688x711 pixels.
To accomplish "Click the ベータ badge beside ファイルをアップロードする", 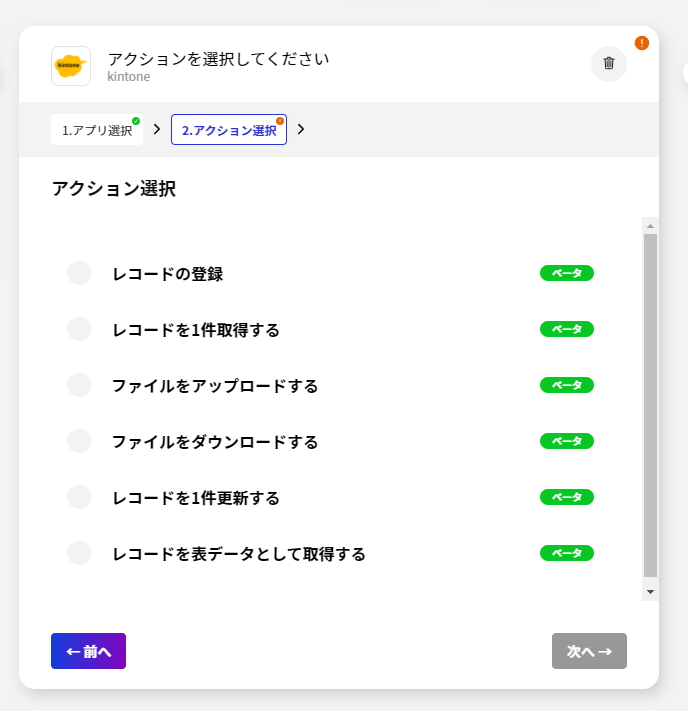I will point(567,385).
